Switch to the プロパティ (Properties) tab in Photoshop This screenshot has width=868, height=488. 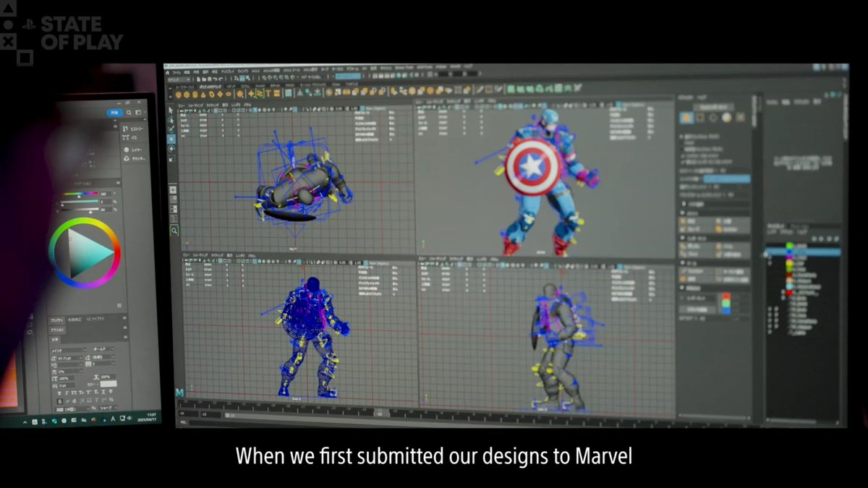coord(57,320)
